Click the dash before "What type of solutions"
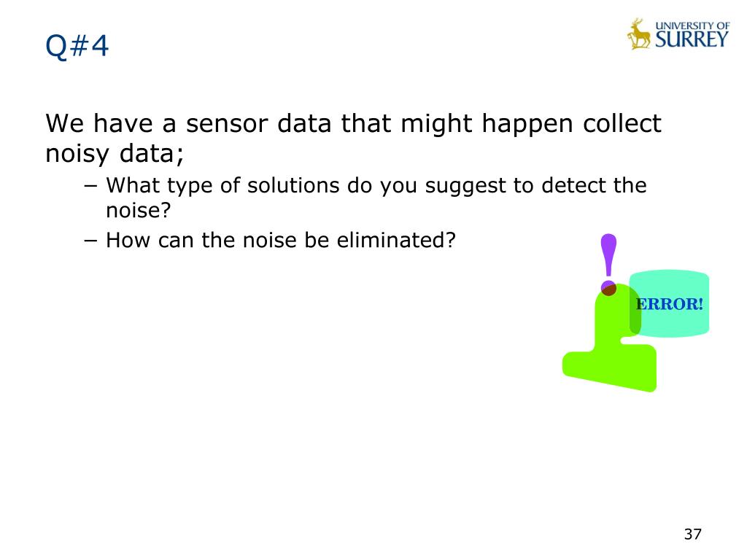 (x=90, y=185)
